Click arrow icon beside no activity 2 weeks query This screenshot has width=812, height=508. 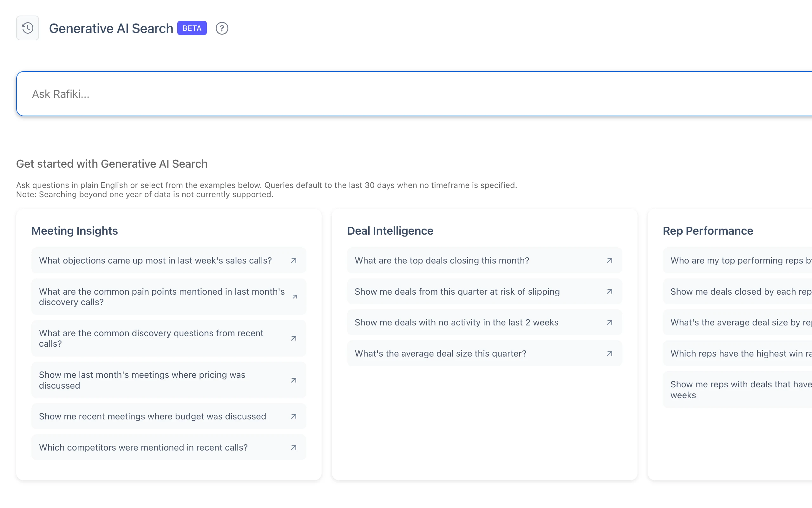(610, 322)
